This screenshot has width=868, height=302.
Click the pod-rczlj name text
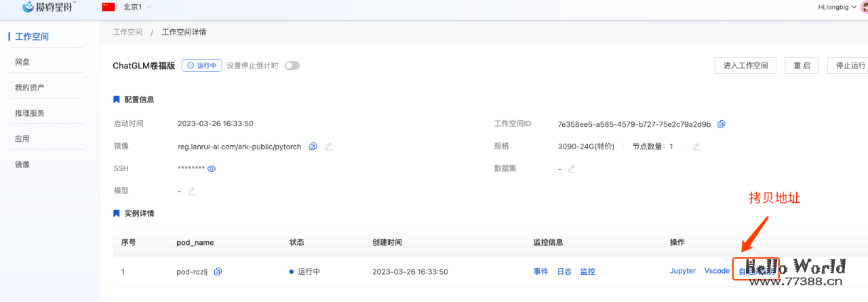(193, 271)
